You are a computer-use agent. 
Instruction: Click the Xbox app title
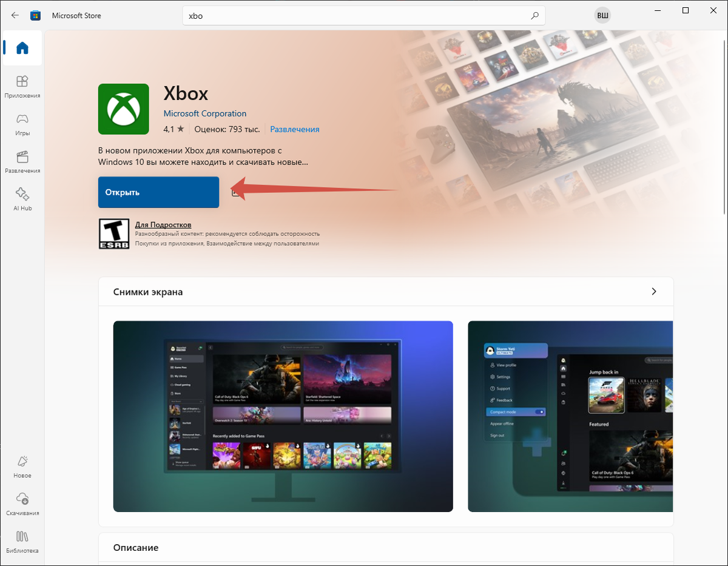pos(186,93)
